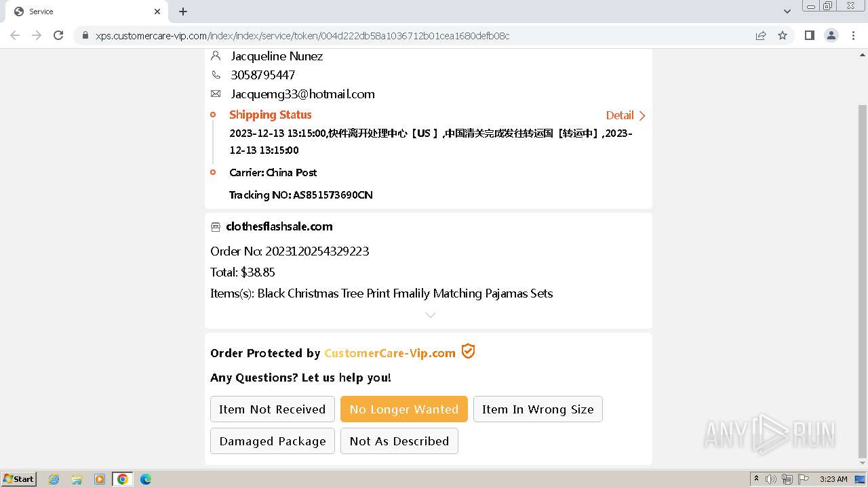Screen dimensions: 868x488
Task: Choose Not As Described
Action: click(399, 441)
